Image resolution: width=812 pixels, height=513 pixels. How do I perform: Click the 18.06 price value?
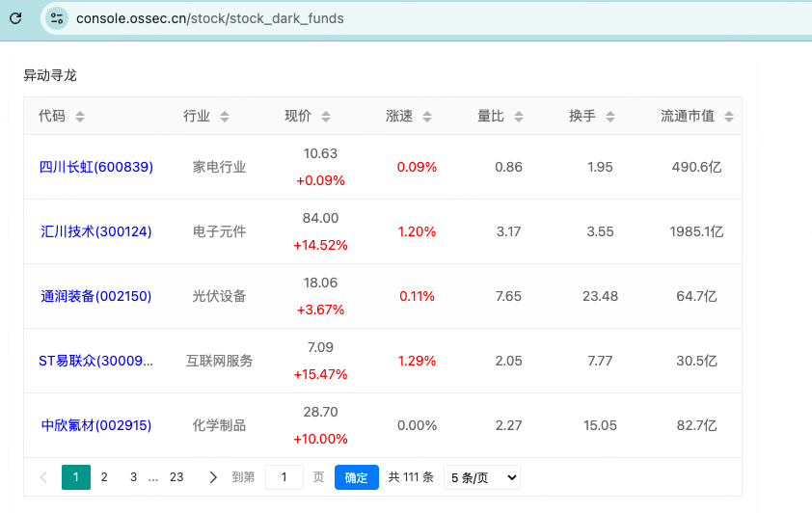(320, 283)
